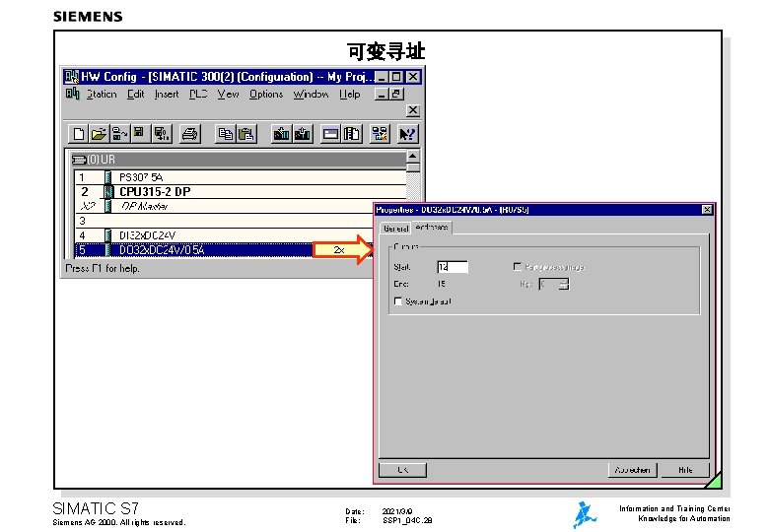
Task: Click the rack list scrollbar up arrow
Action: 413,157
